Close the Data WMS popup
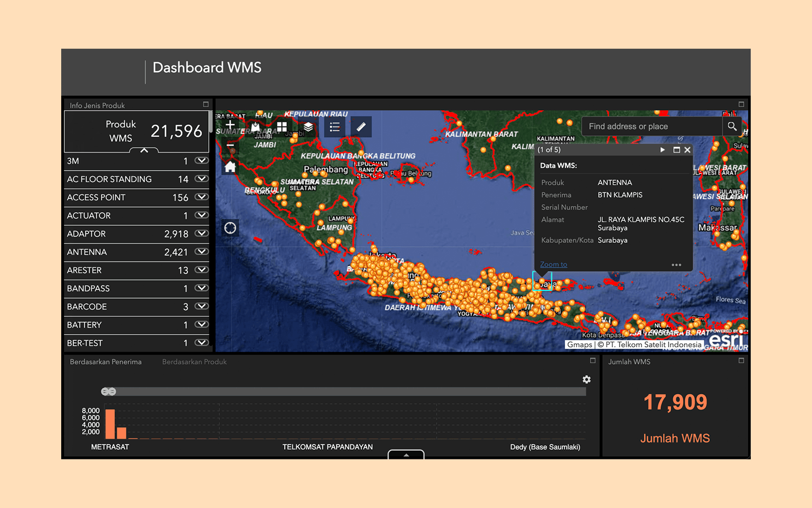Screen dimensions: 812x508 (687, 150)
